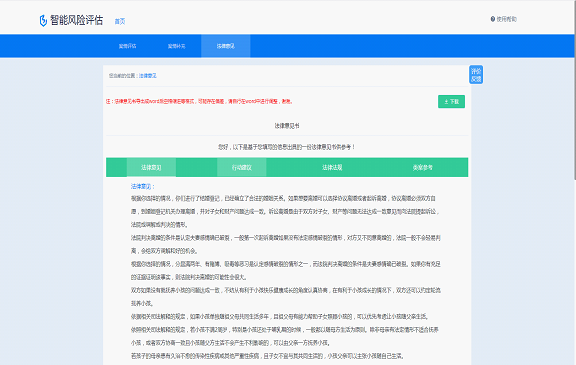Select the 法律法规 green section tab
Image resolution: width=576 pixels, height=365 pixels.
pyautogui.click(x=332, y=167)
